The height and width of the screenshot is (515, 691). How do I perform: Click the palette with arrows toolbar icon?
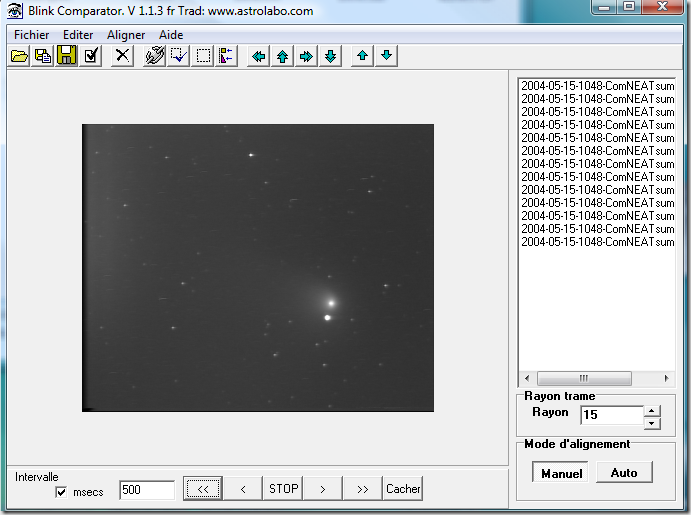[226, 56]
